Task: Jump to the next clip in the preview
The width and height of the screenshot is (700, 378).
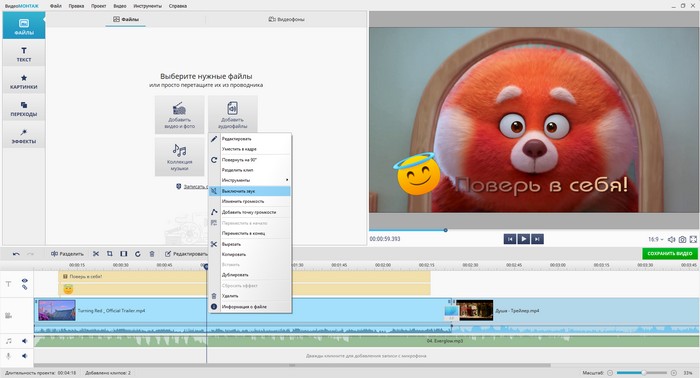Action: [x=537, y=239]
